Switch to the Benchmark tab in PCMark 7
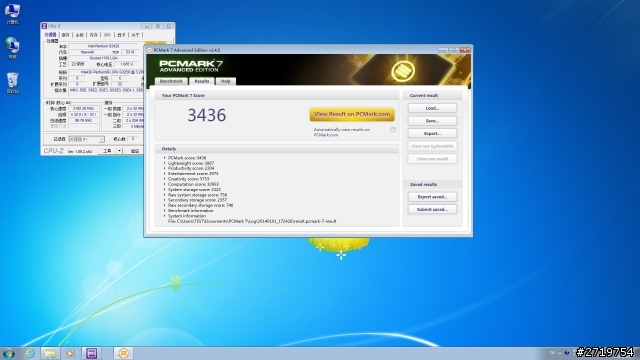Screen dimensions: 640x360 (x=171, y=81)
